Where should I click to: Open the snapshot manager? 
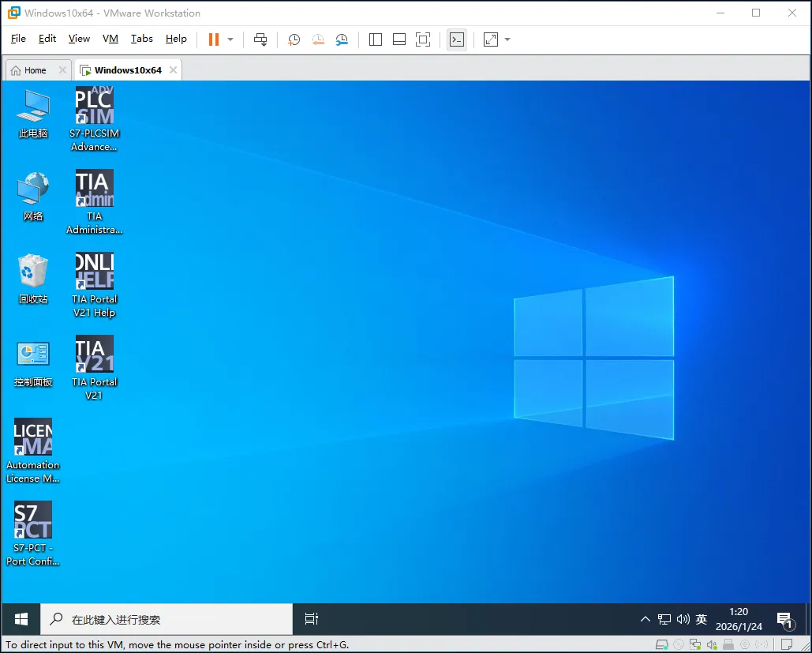tap(342, 39)
